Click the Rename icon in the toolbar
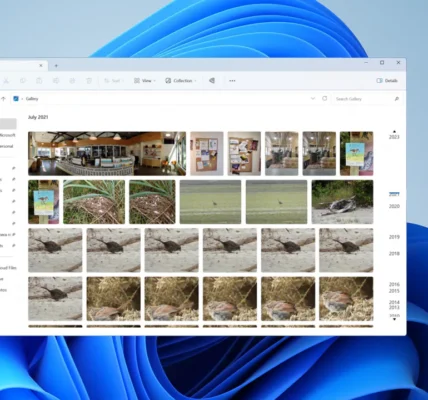 pyautogui.click(x=56, y=81)
